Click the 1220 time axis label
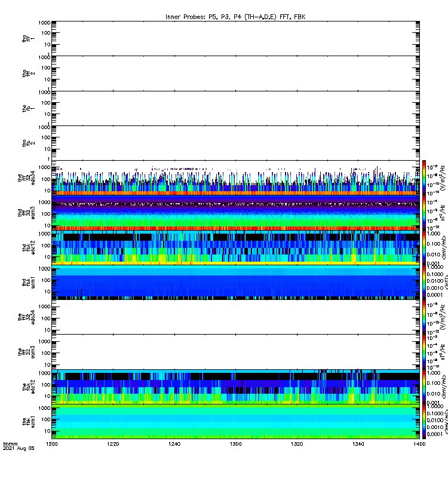448x478 pixels. [x=113, y=444]
